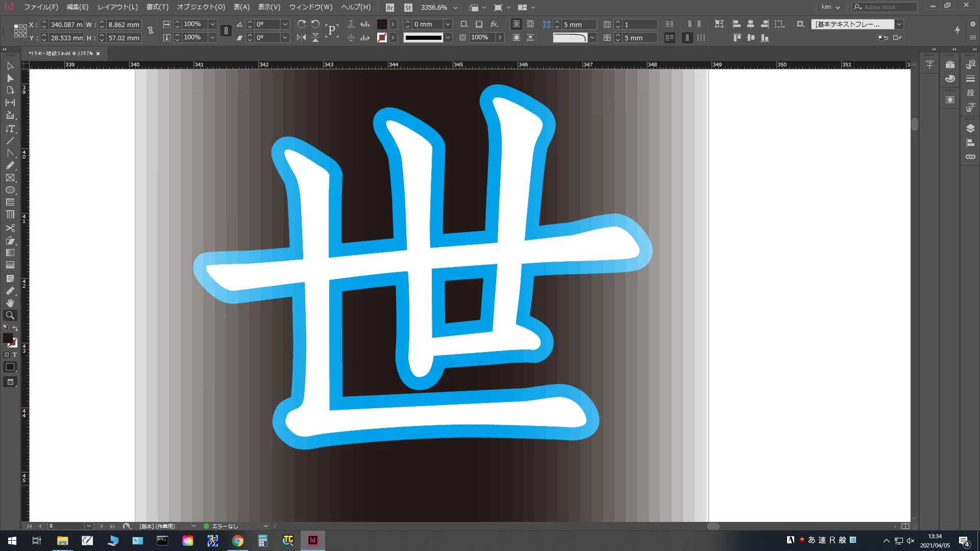The image size is (980, 551).
Task: Toggle constrain width and height proportions
Action: [151, 31]
